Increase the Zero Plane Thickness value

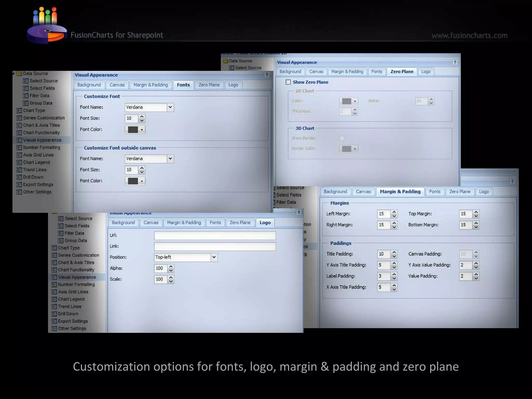(x=355, y=109)
